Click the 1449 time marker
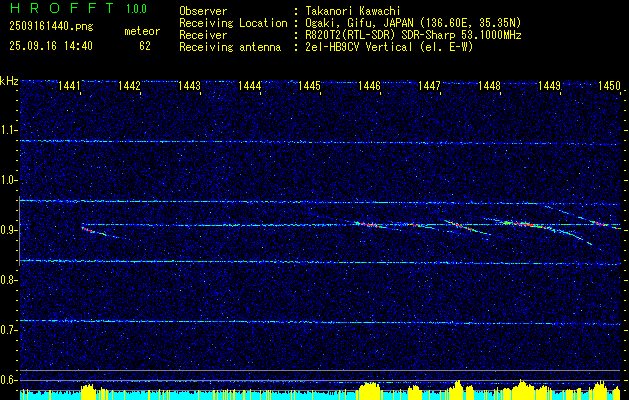 (549, 86)
